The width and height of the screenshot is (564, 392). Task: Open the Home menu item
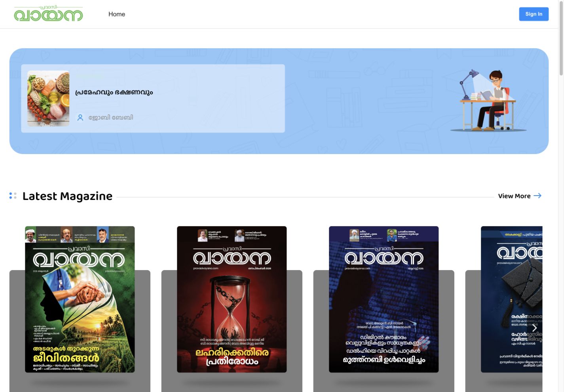[117, 14]
